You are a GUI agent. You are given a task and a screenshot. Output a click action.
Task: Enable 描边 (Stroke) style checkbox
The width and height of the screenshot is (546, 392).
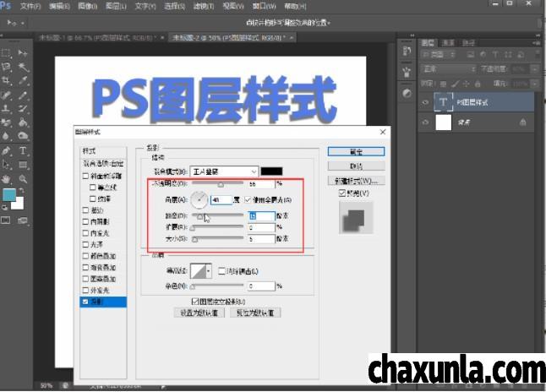(x=85, y=210)
